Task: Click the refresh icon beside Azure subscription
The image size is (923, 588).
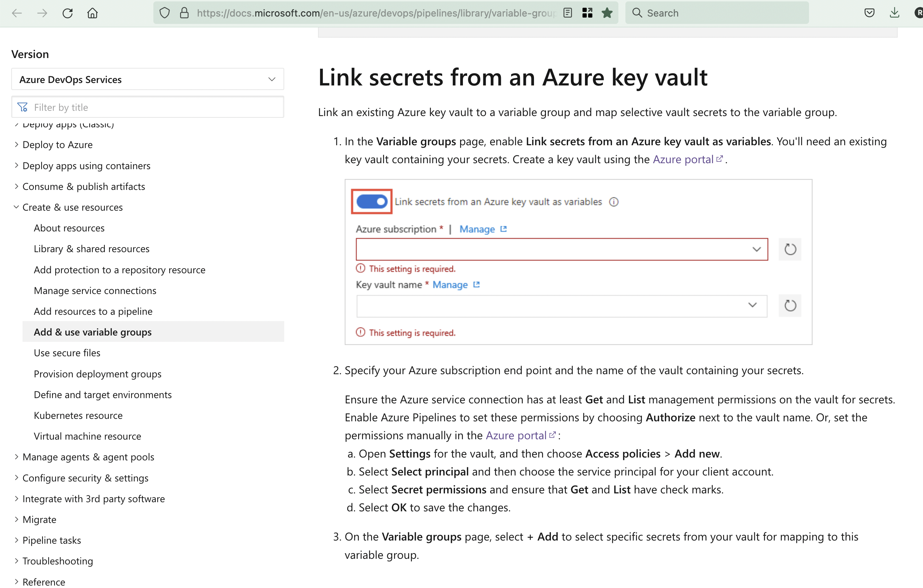Action: coord(790,250)
